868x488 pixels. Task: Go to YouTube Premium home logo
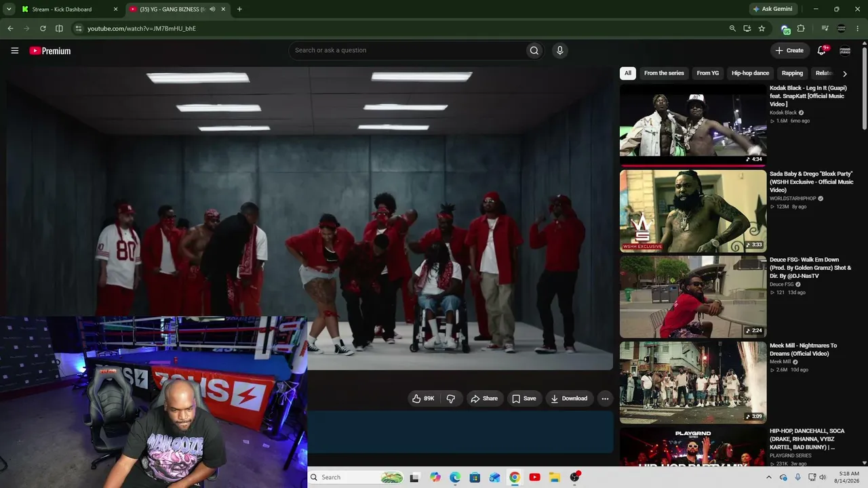50,51
